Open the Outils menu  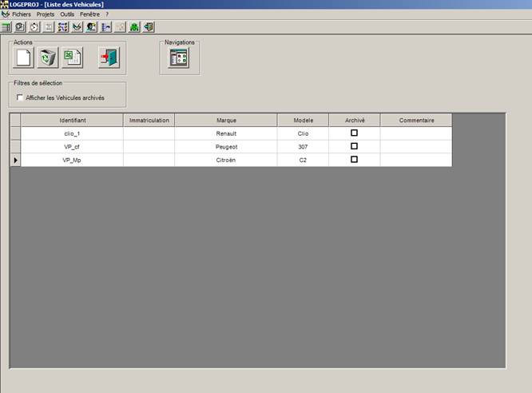click(x=67, y=14)
